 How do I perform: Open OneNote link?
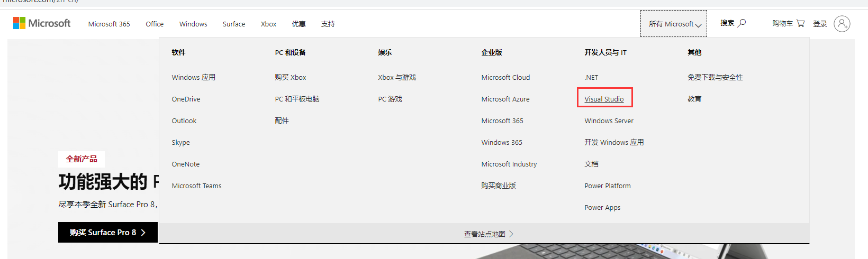(185, 164)
